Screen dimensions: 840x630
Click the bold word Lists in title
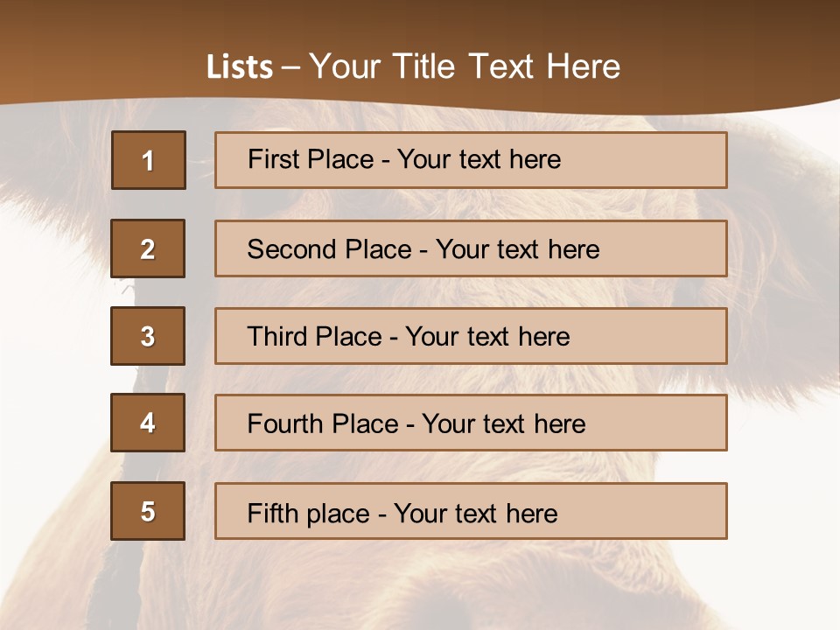point(240,67)
